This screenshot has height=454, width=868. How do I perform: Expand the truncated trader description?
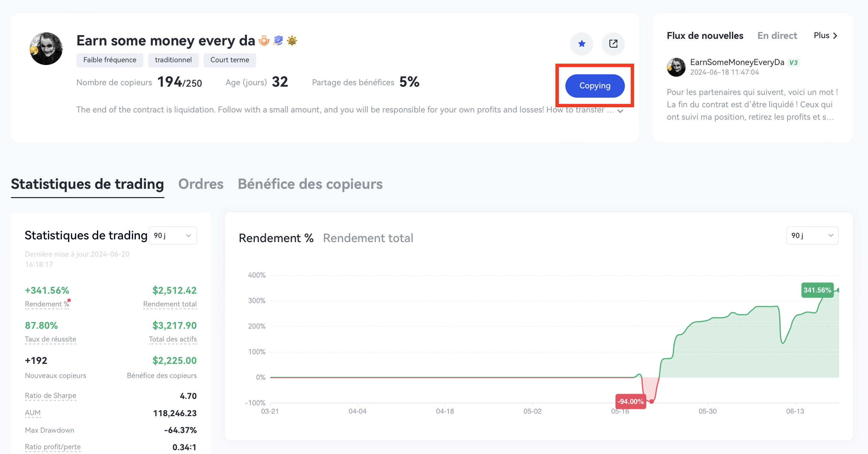click(620, 111)
